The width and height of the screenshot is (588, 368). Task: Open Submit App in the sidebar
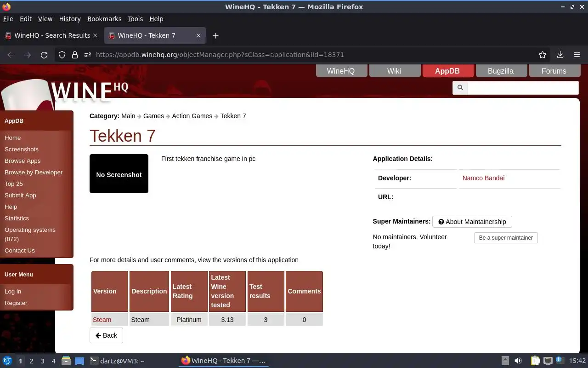tap(20, 195)
